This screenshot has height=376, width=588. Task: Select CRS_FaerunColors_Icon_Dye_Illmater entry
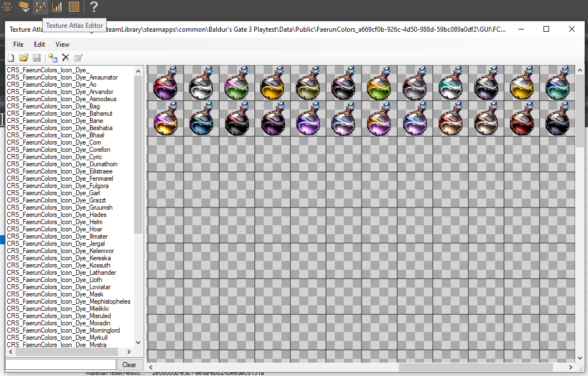tap(57, 236)
